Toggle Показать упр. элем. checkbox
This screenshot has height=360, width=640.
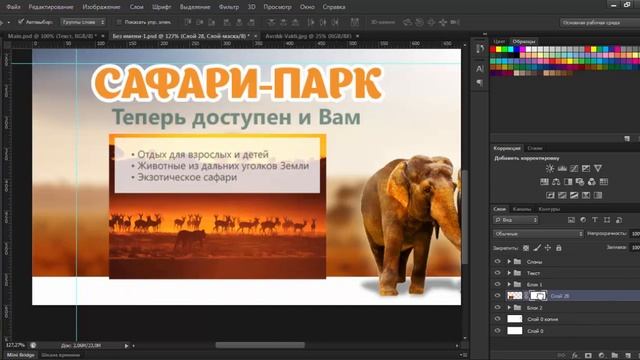pos(119,22)
